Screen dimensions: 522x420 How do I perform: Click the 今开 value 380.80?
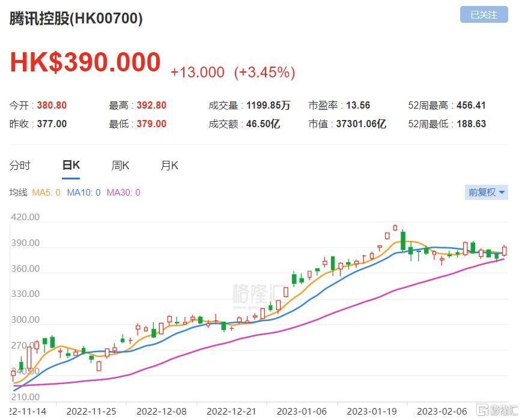click(x=52, y=106)
